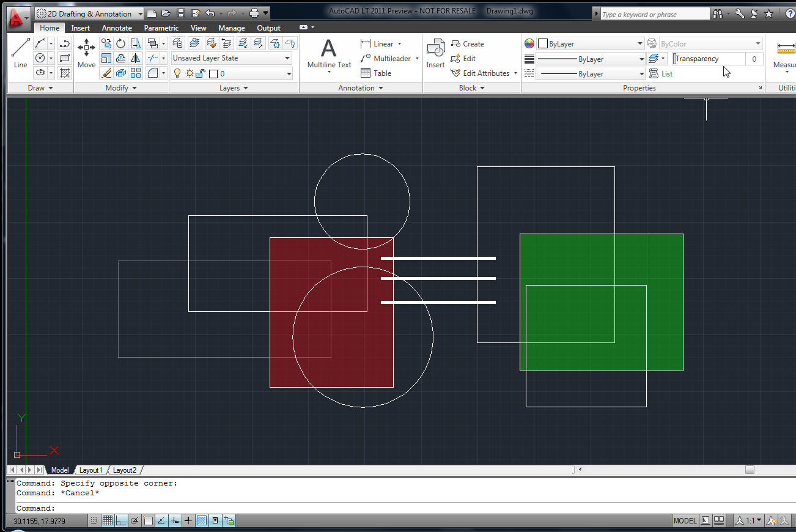Open the Unsaved Layer State dropdown

click(289, 57)
